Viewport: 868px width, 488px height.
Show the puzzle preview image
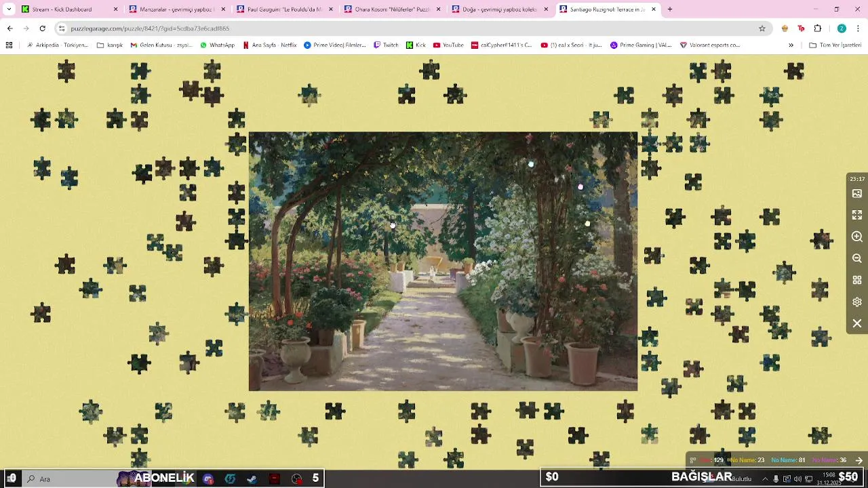[x=857, y=194]
